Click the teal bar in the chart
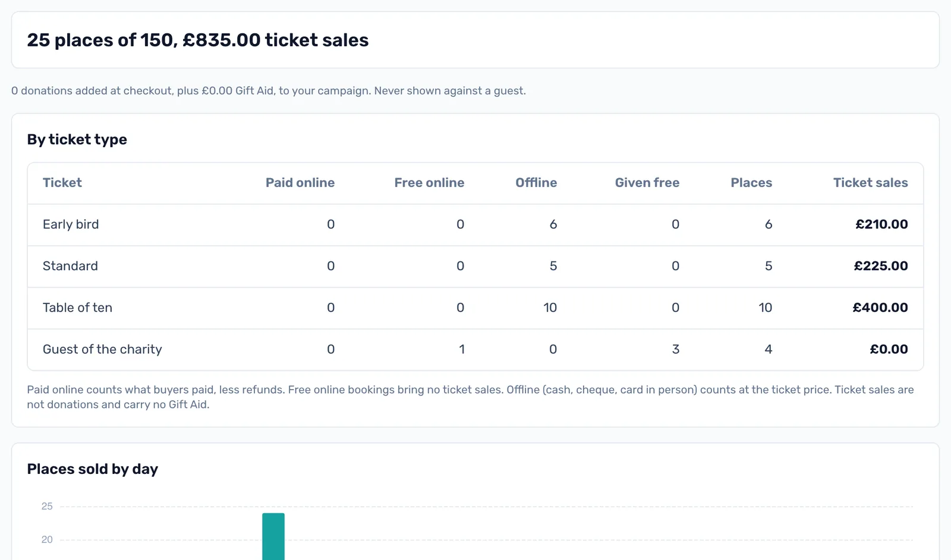951x560 pixels. point(273,536)
